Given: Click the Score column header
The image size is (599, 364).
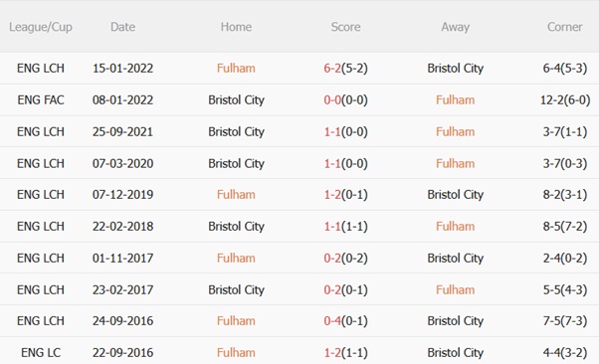Looking at the screenshot, I should point(345,27).
